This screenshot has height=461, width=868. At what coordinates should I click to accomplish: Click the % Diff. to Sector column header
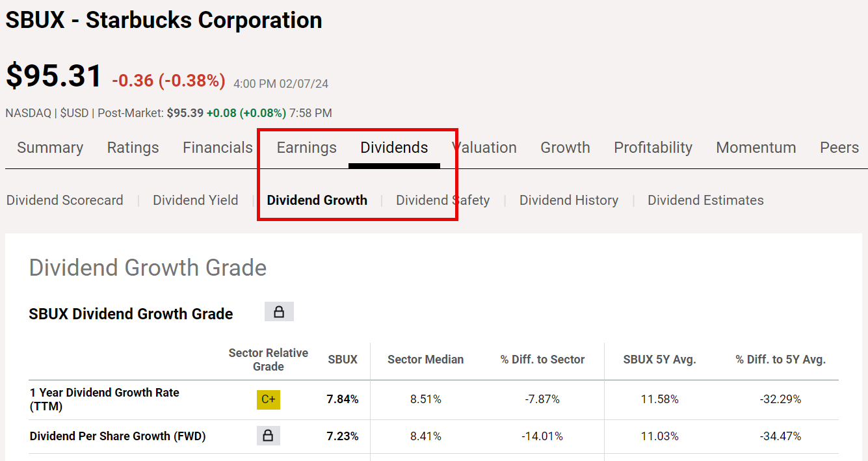(542, 360)
